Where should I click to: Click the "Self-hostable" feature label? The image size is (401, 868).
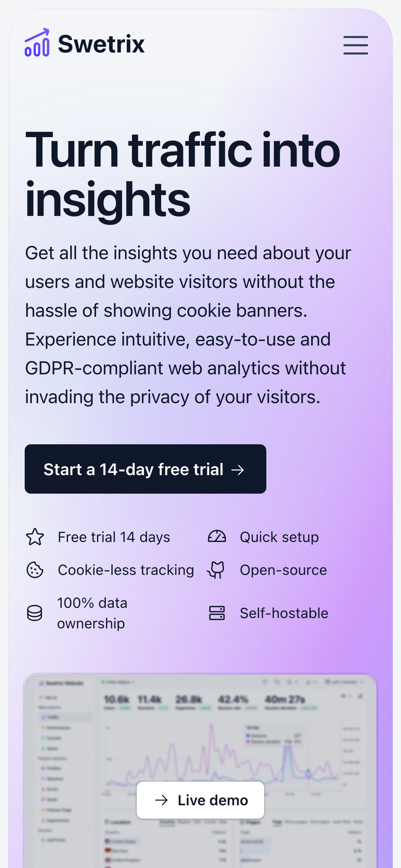[x=284, y=613]
